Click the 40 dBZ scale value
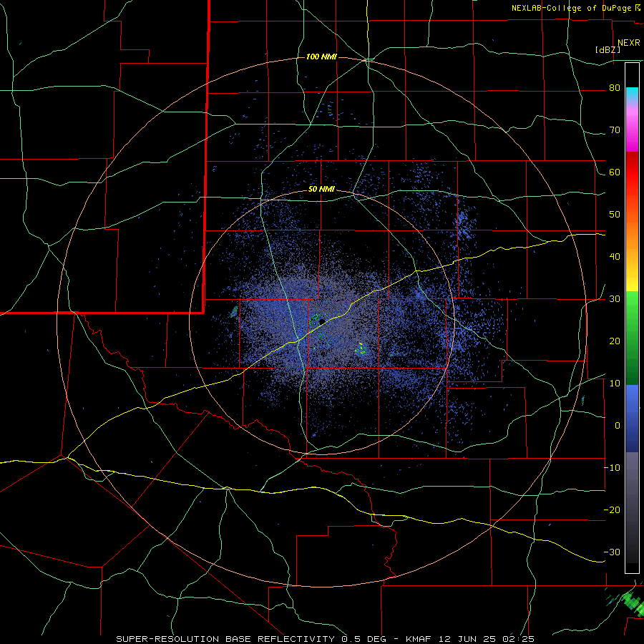644x644 pixels. pos(615,257)
